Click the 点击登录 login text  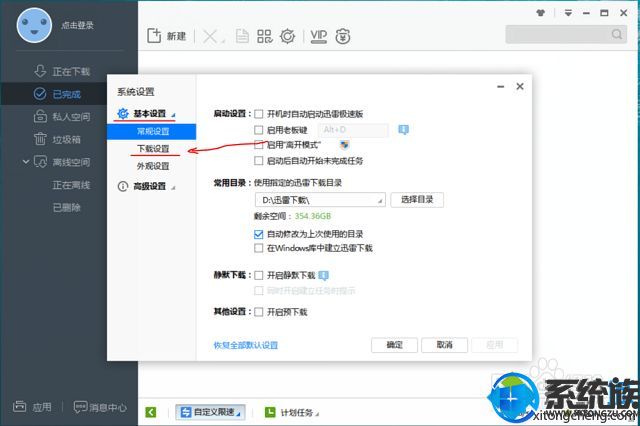point(77,25)
